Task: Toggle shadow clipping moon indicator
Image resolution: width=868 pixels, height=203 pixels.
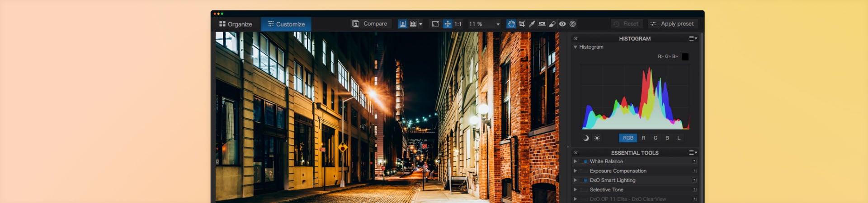Action: [x=586, y=138]
